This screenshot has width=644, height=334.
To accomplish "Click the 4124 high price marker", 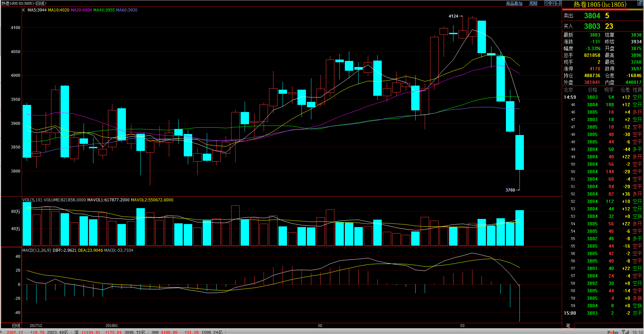I will [x=453, y=16].
